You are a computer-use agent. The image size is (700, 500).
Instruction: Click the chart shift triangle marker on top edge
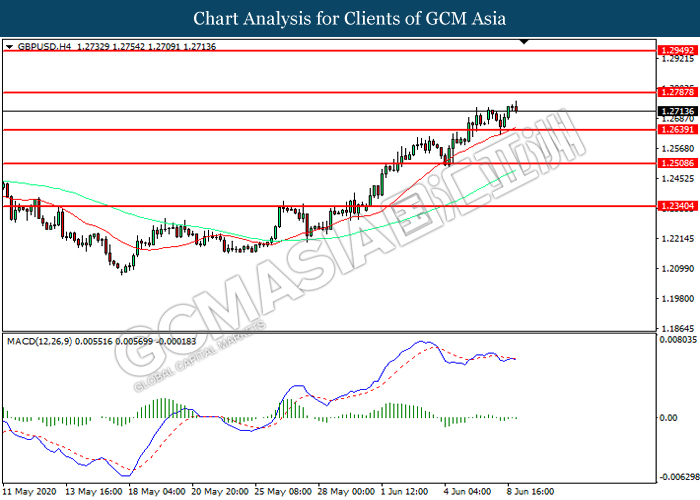tap(524, 42)
